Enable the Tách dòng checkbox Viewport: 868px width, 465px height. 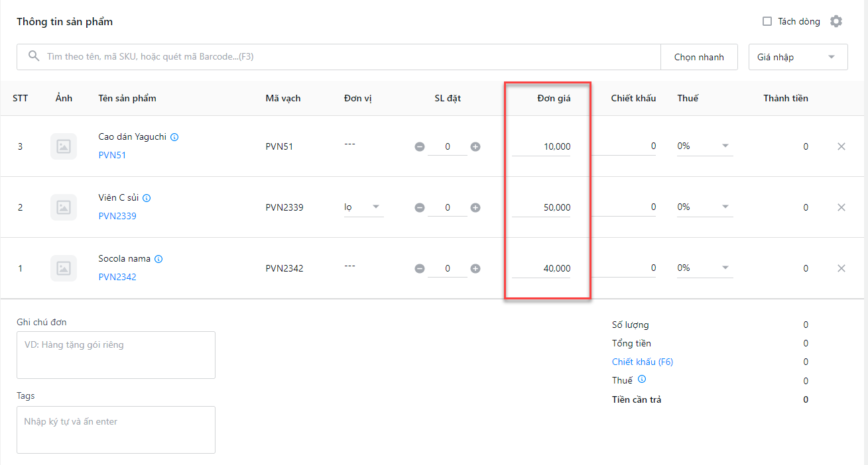[767, 21]
